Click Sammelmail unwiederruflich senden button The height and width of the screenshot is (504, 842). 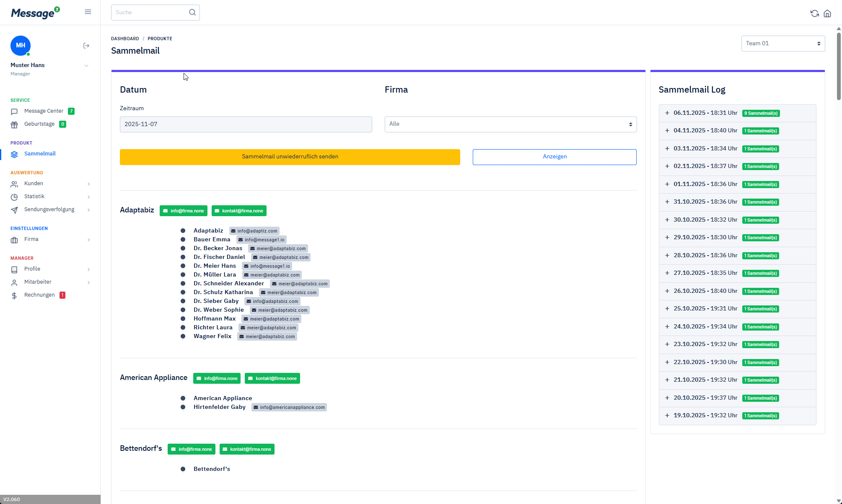[290, 157]
